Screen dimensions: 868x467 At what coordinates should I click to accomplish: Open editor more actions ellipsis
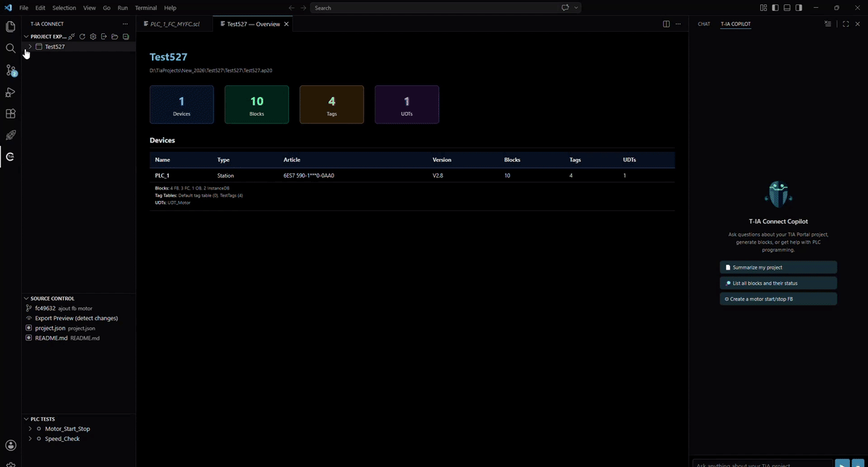678,24
